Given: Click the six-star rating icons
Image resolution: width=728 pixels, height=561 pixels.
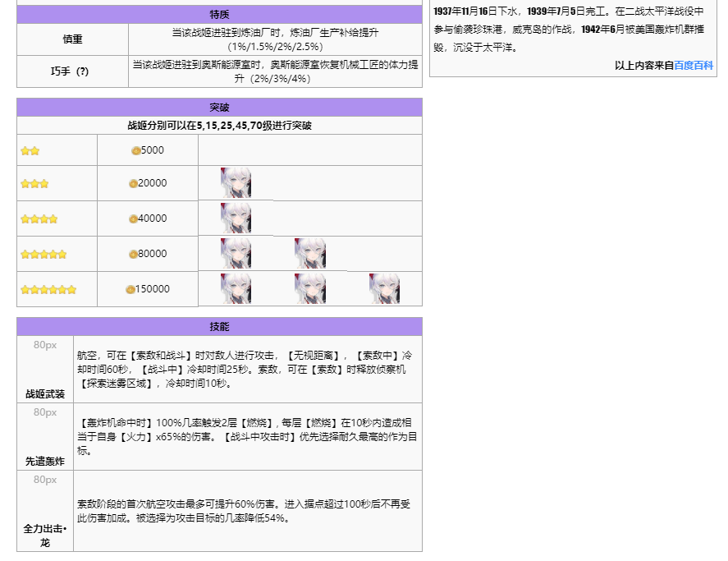Looking at the screenshot, I should click(48, 290).
